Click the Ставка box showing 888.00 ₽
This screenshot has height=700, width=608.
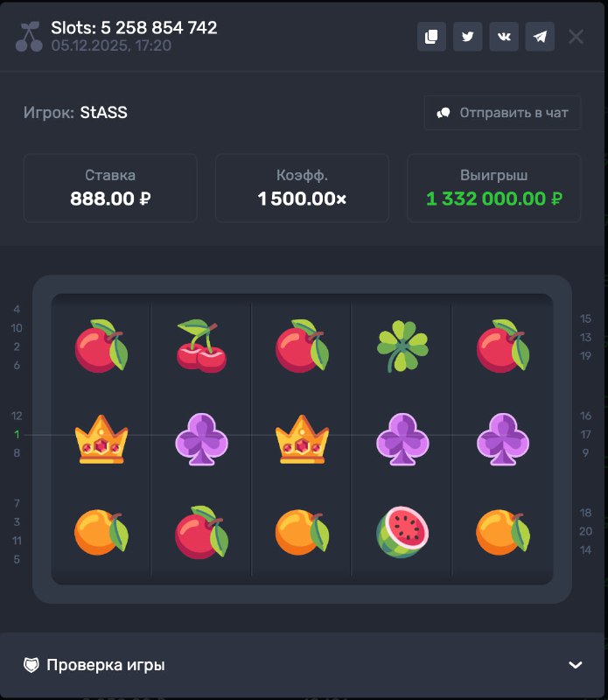click(110, 188)
